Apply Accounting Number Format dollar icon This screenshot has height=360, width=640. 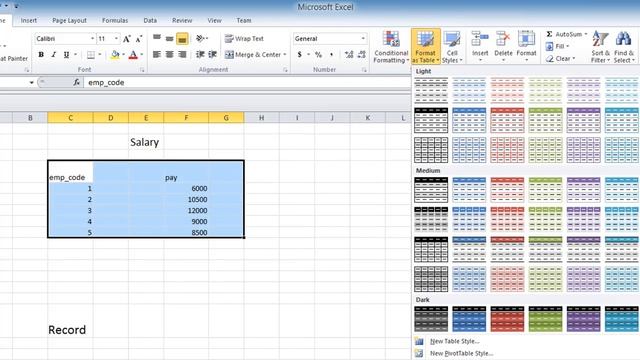(300, 54)
